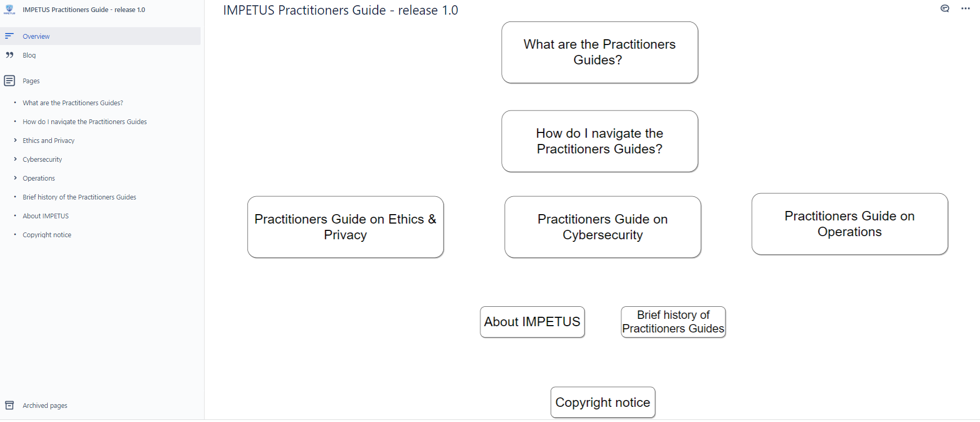Click the 'Practitioners Guide on Ethics & Privacy' box

pos(346,227)
